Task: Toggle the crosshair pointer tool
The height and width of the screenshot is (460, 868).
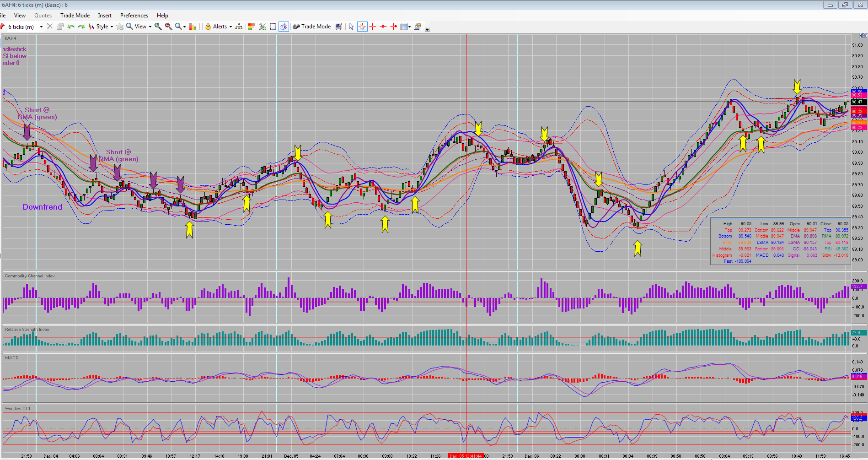Action: [362, 27]
